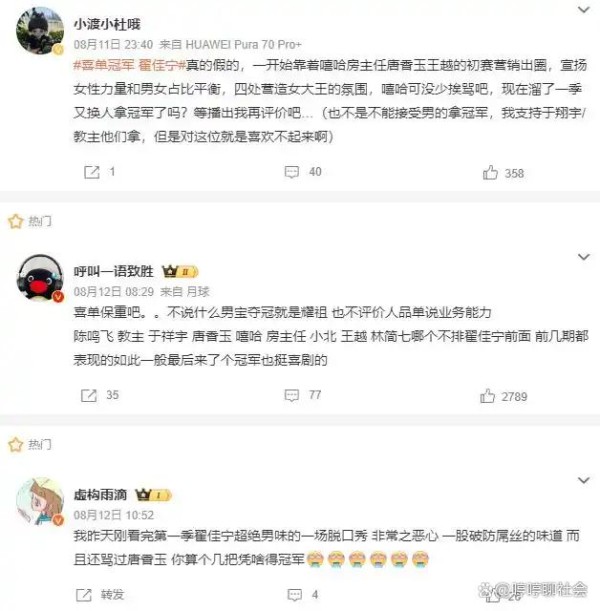
Task: Click 小渡小杜哦's avatar picture
Action: coord(40,30)
